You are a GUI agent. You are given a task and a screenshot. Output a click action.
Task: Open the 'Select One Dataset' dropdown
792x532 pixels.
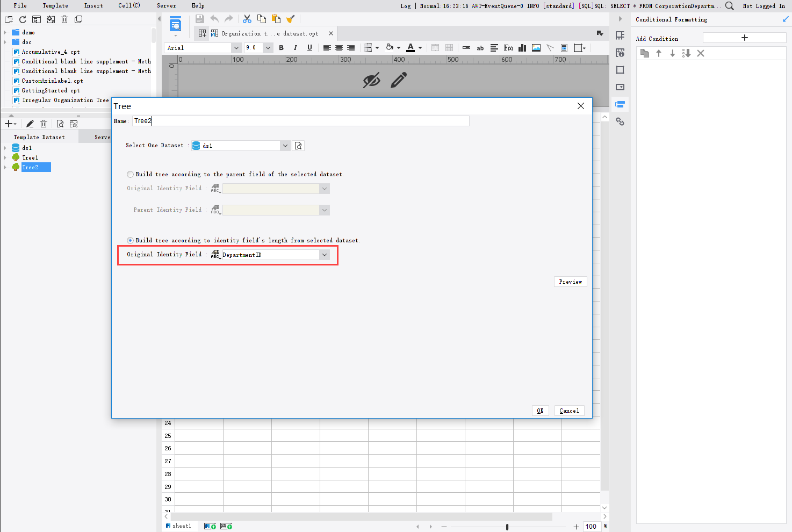pos(285,145)
